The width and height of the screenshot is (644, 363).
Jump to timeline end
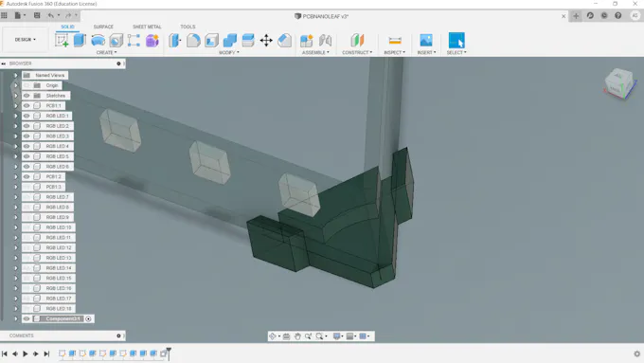coord(46,354)
